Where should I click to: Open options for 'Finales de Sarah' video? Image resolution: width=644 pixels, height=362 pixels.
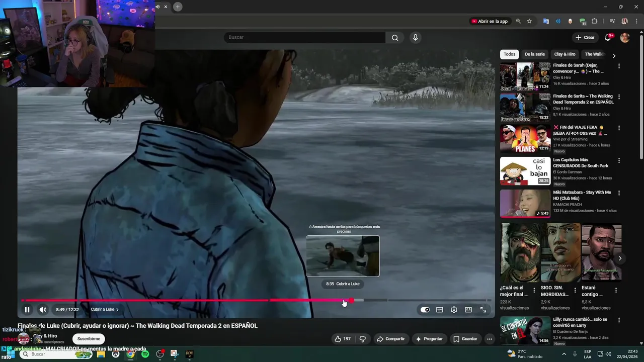tap(619, 66)
